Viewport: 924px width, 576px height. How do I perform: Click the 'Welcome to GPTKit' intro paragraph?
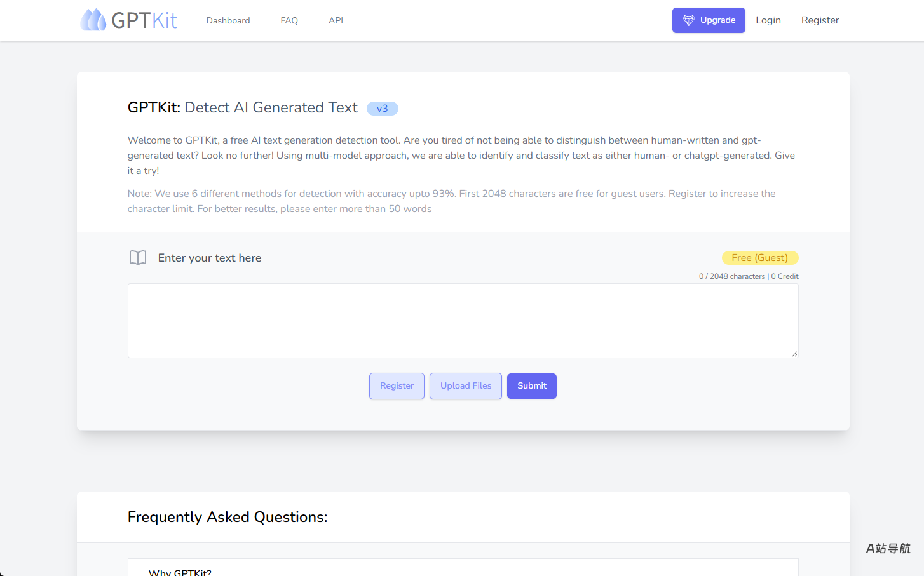461,156
